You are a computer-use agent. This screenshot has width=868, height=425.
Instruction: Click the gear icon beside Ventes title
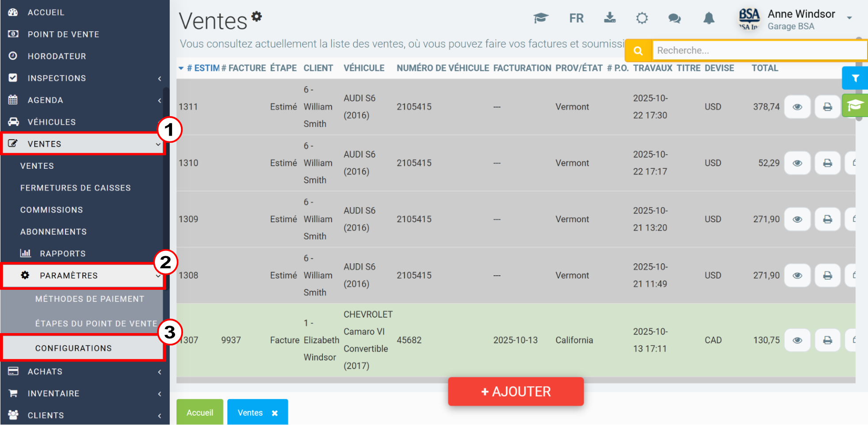pos(257,17)
